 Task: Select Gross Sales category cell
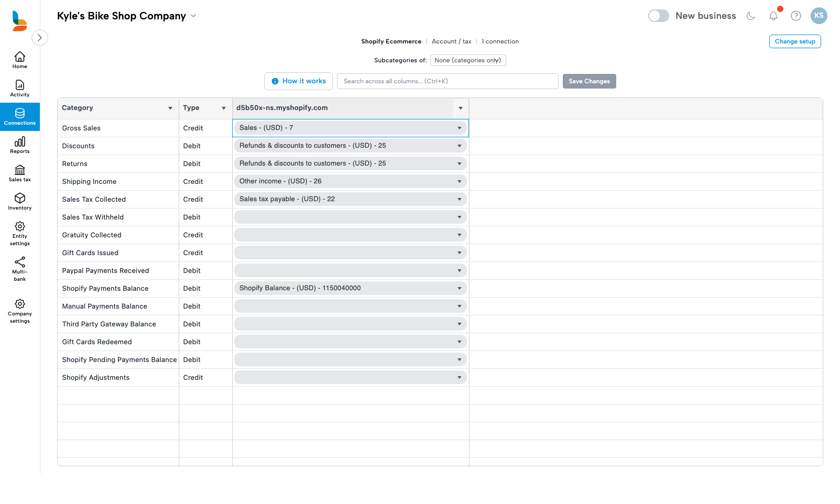coord(118,128)
